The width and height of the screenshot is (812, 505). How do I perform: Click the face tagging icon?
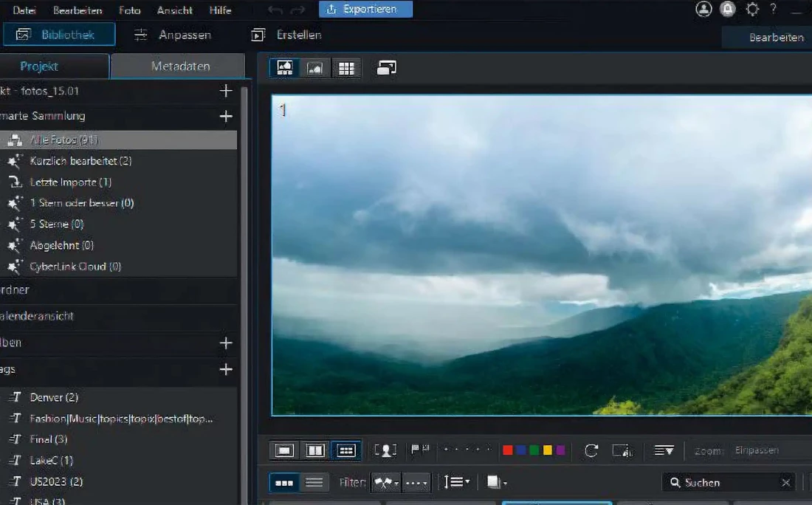coord(385,450)
